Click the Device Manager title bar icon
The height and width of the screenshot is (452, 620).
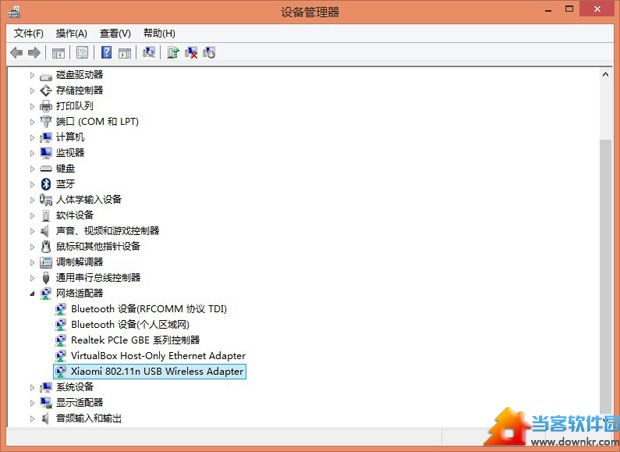pyautogui.click(x=14, y=11)
